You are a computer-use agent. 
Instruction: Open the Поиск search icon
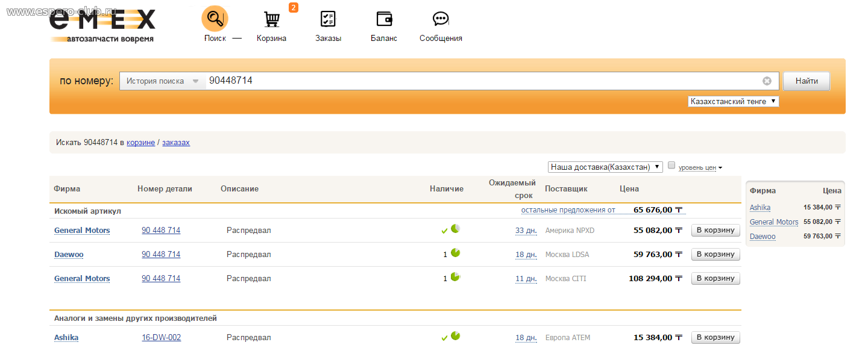(215, 19)
